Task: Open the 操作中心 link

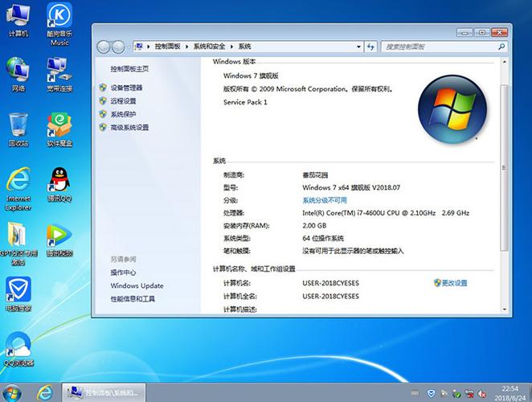Action: tap(123, 273)
